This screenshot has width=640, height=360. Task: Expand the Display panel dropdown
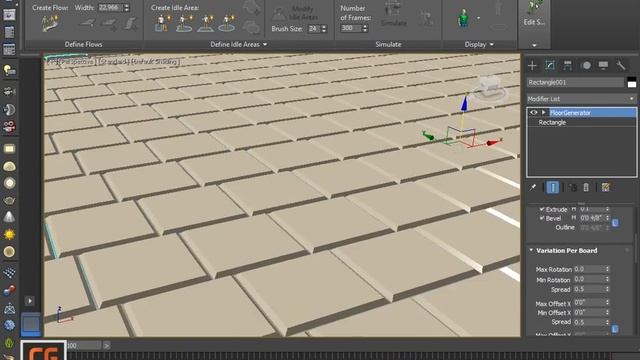pos(491,44)
